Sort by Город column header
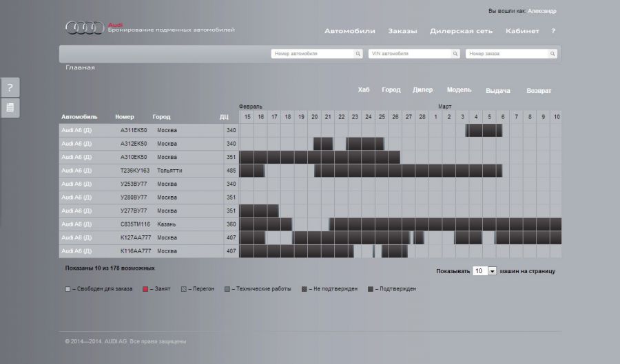The height and width of the screenshot is (364, 620). click(x=161, y=117)
